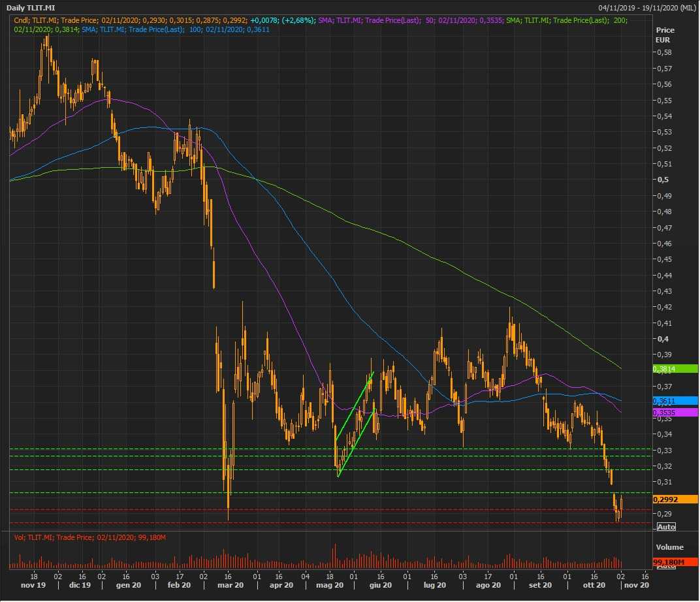The image size is (700, 602).
Task: Select the orange Cndl TLIT.MI legend entry
Action: click(x=131, y=21)
